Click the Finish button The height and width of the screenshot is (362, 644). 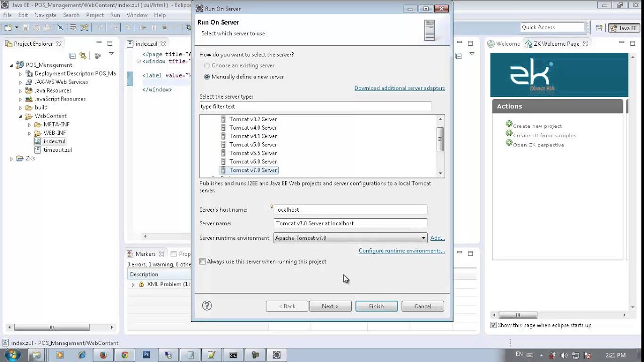376,306
